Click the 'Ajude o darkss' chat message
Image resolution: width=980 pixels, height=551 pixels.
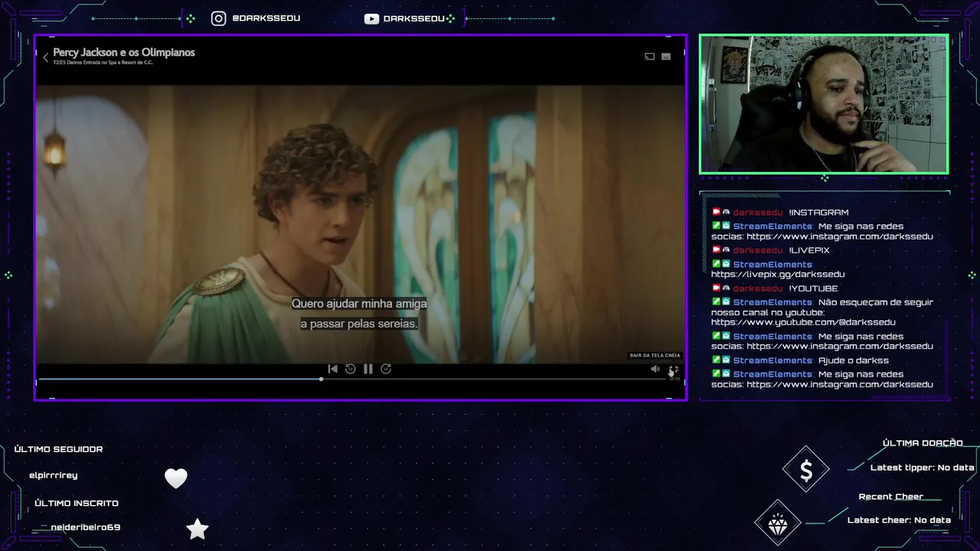(854, 360)
